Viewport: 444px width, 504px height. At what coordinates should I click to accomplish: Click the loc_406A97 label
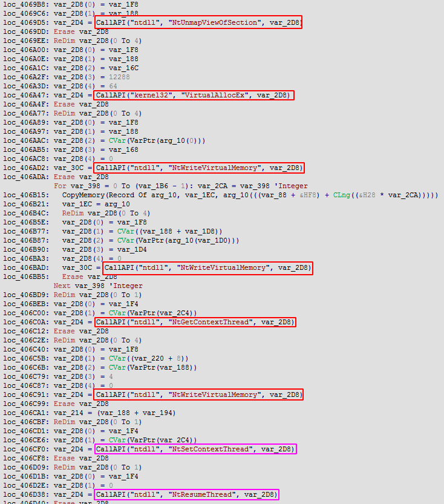tap(26, 131)
